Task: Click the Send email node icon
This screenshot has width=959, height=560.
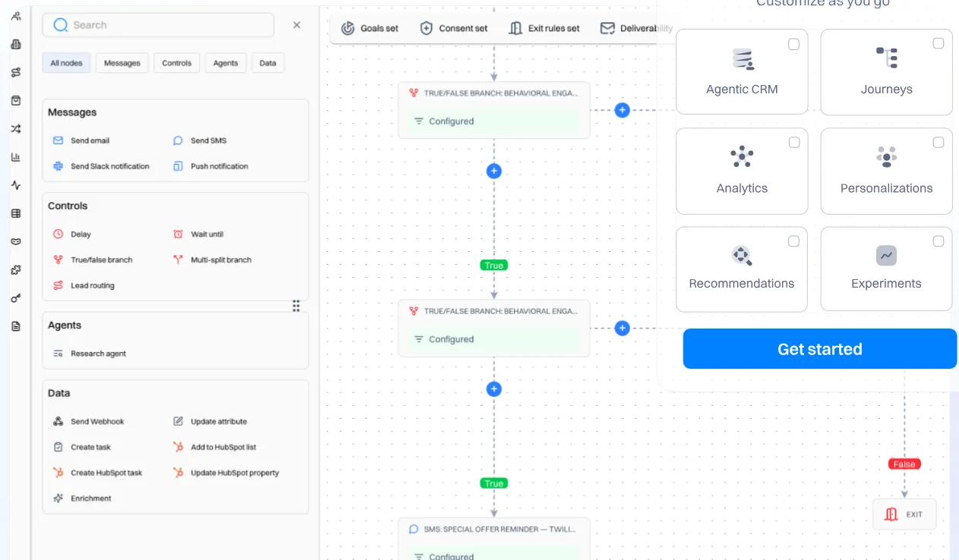Action: pyautogui.click(x=58, y=140)
